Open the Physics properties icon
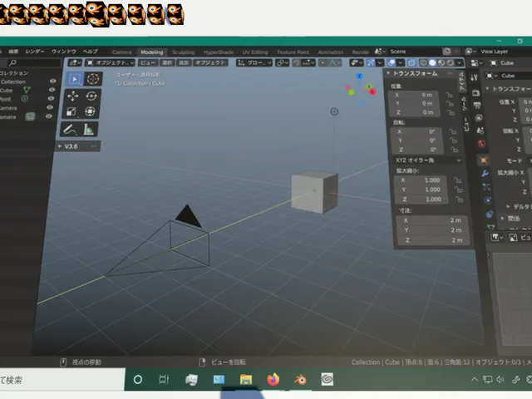This screenshot has height=399, width=532. point(488,200)
